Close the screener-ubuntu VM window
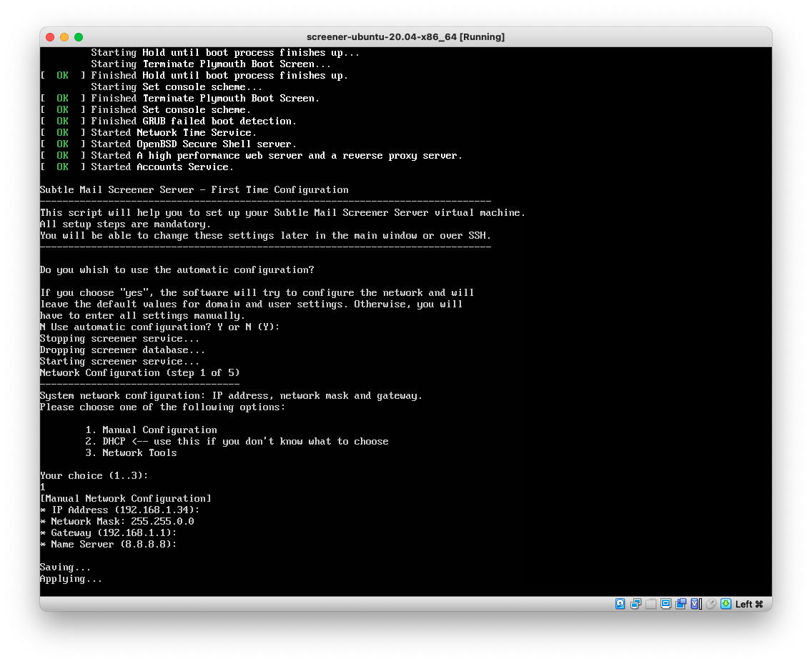812x664 pixels. (x=50, y=37)
